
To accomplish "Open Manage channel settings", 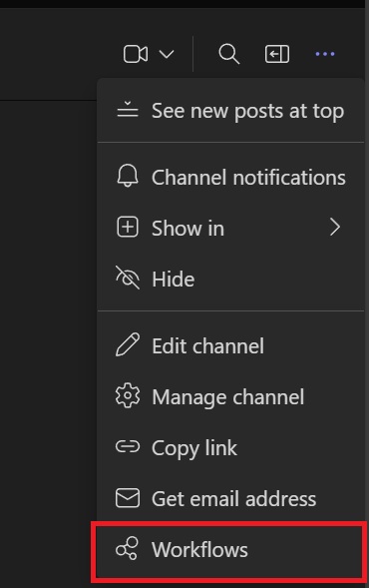I will pyautogui.click(x=230, y=396).
